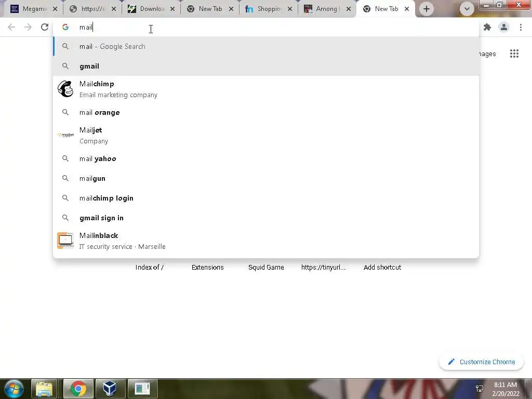Image resolution: width=532 pixels, height=399 pixels.
Task: Close the https:// tab
Action: tap(114, 9)
